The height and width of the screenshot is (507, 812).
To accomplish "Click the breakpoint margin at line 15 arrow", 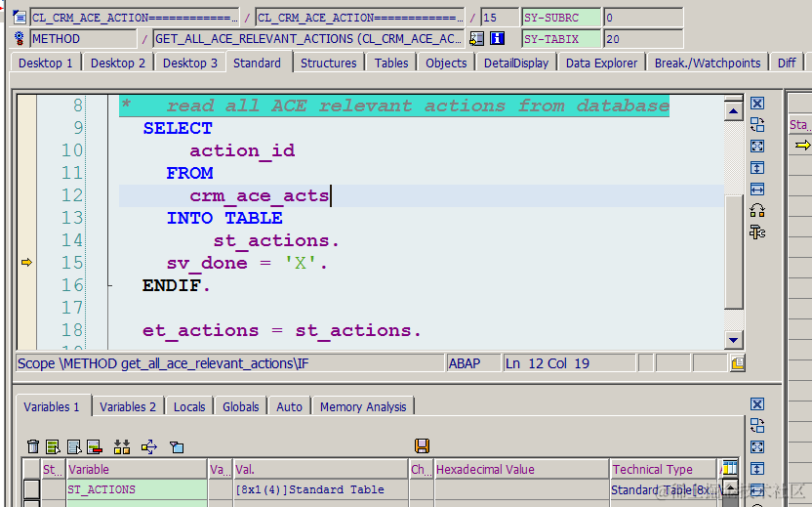I will pos(26,263).
